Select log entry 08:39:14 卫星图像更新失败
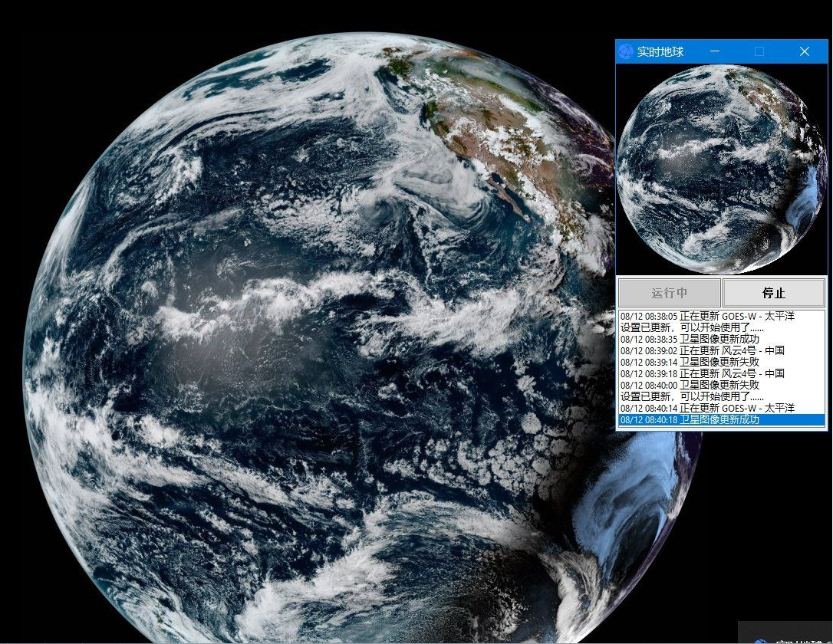The width and height of the screenshot is (833, 644). click(x=722, y=362)
